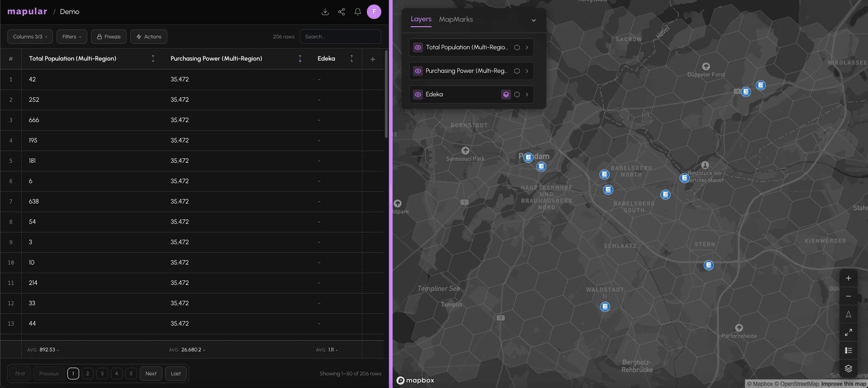Image resolution: width=868 pixels, height=388 pixels.
Task: Go to page 5 of table
Action: point(131,374)
